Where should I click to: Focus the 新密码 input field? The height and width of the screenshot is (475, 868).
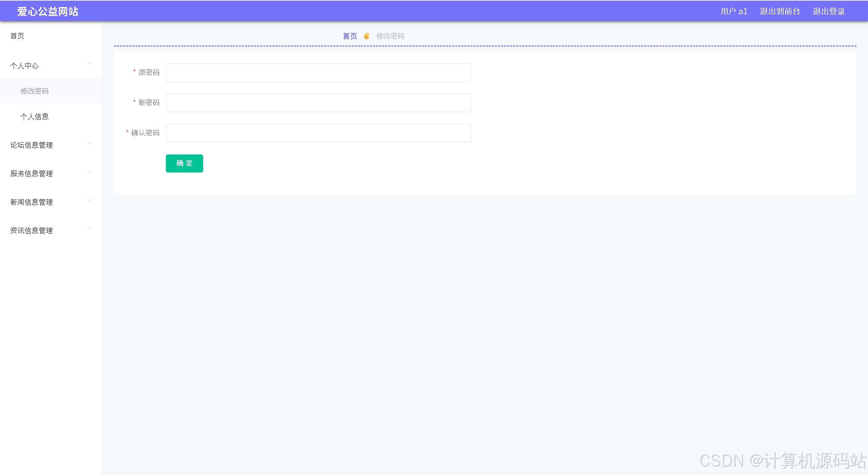(x=318, y=103)
